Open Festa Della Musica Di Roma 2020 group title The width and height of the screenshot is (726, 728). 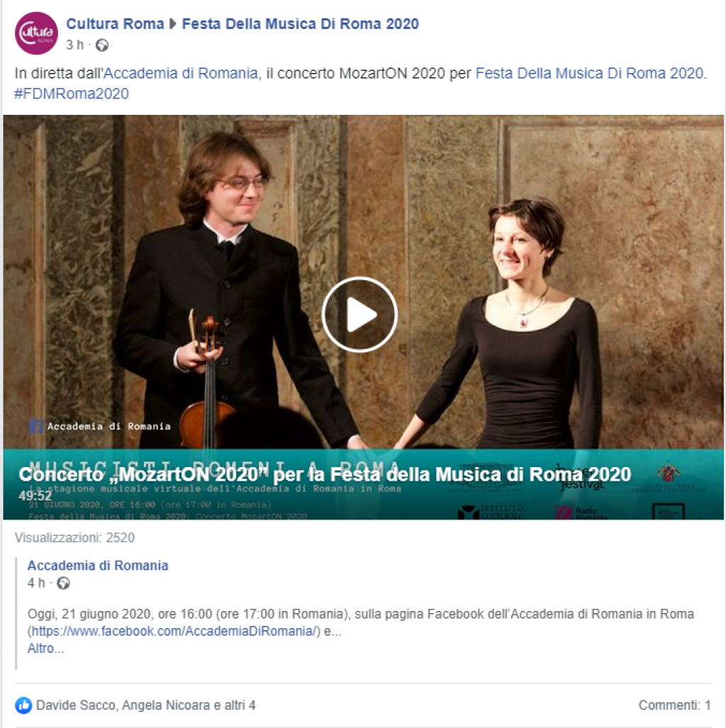pyautogui.click(x=300, y=23)
